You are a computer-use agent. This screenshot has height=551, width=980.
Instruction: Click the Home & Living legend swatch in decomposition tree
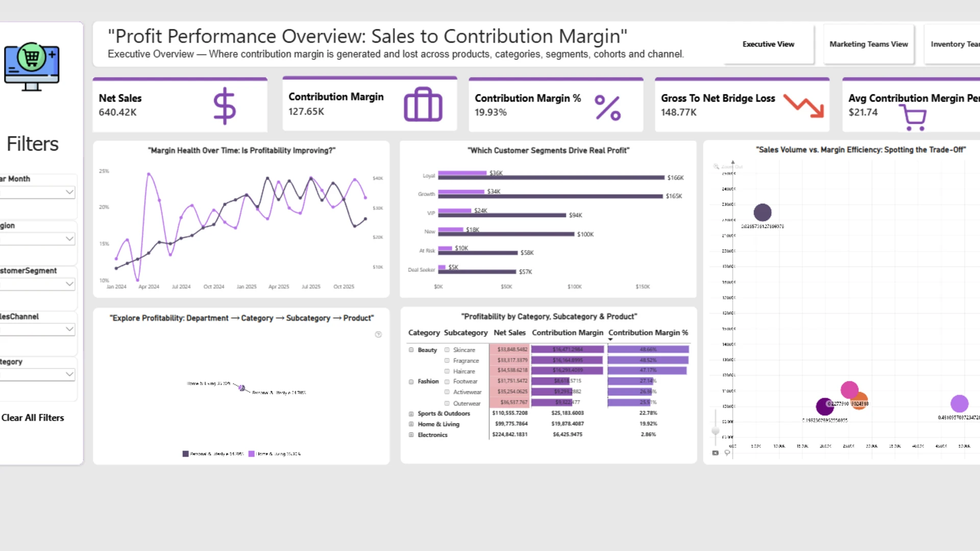pos(251,454)
